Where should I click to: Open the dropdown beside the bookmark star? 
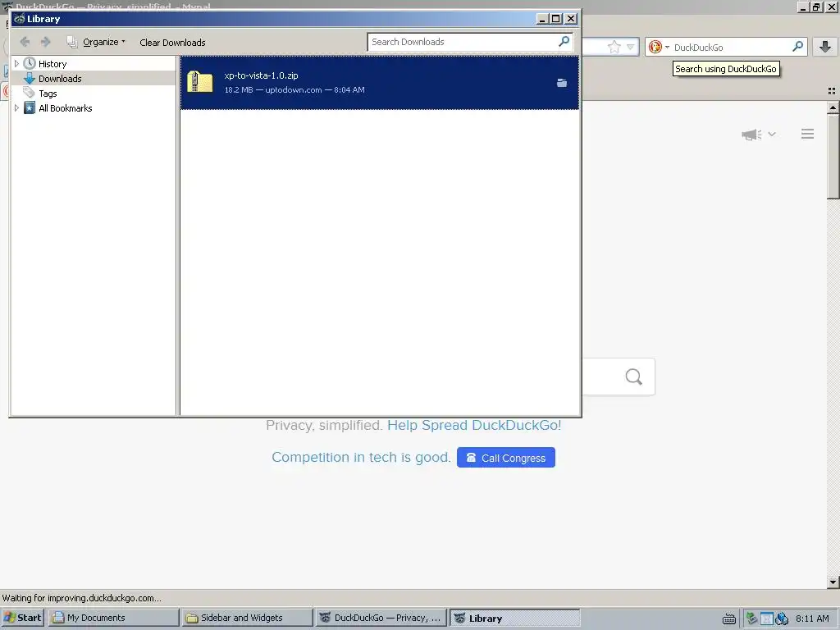(x=631, y=47)
